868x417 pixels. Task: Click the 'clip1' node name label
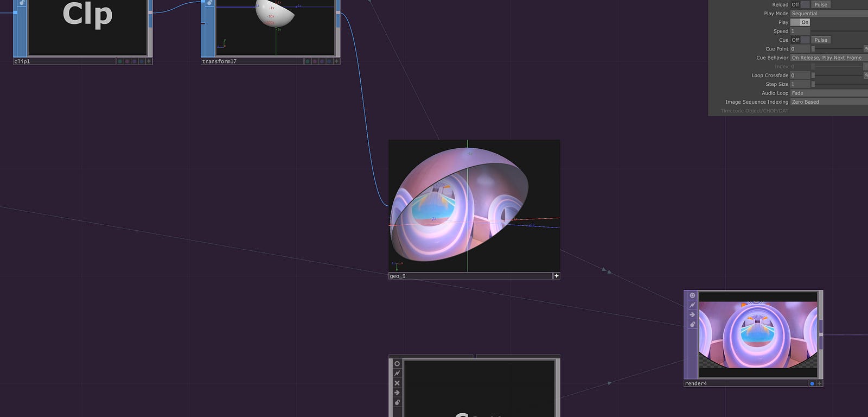click(22, 61)
